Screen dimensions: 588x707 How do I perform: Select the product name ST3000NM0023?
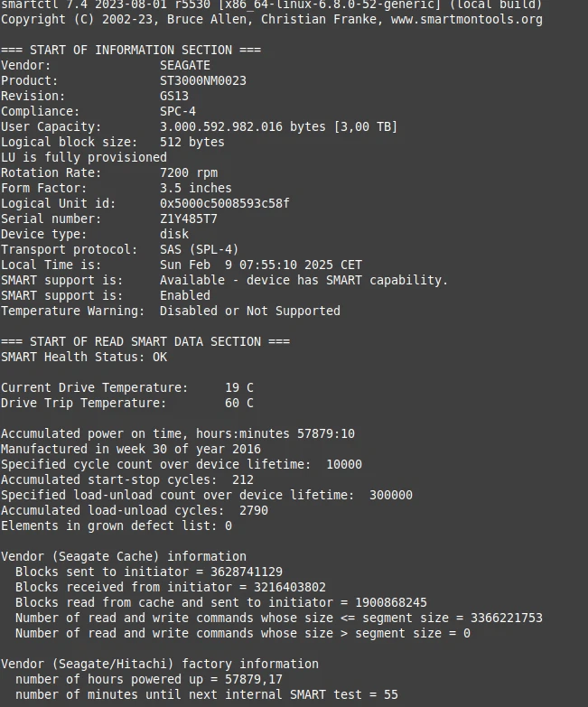pos(203,80)
